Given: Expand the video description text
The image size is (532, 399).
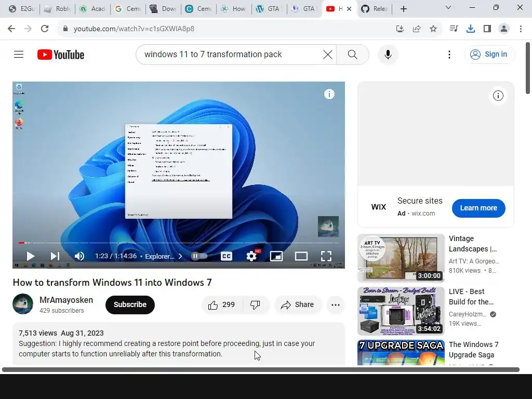Looking at the screenshot, I should point(179,343).
